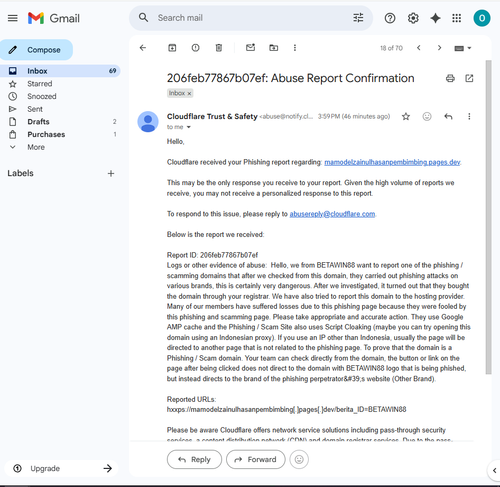Click the abusereply@cloudflare.com link
The height and width of the screenshot is (487, 500).
point(332,214)
